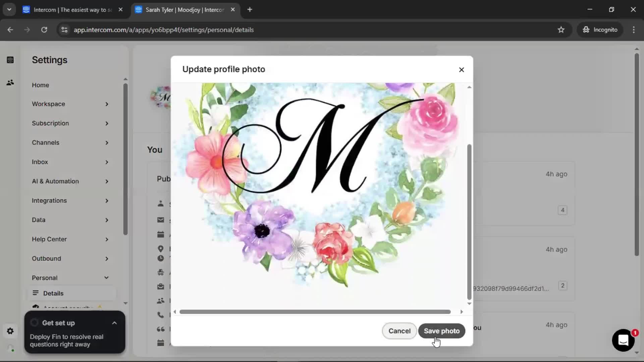
Task: Open the Inbox icon in left rail
Action: tap(10, 60)
